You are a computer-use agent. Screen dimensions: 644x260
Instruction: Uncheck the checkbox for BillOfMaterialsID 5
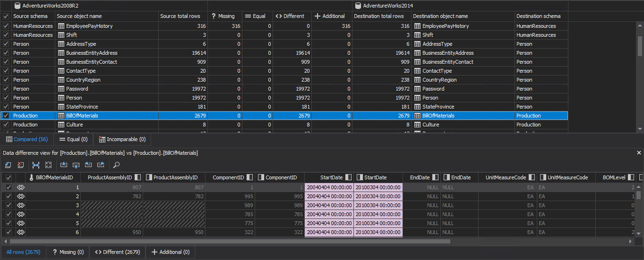click(8, 223)
